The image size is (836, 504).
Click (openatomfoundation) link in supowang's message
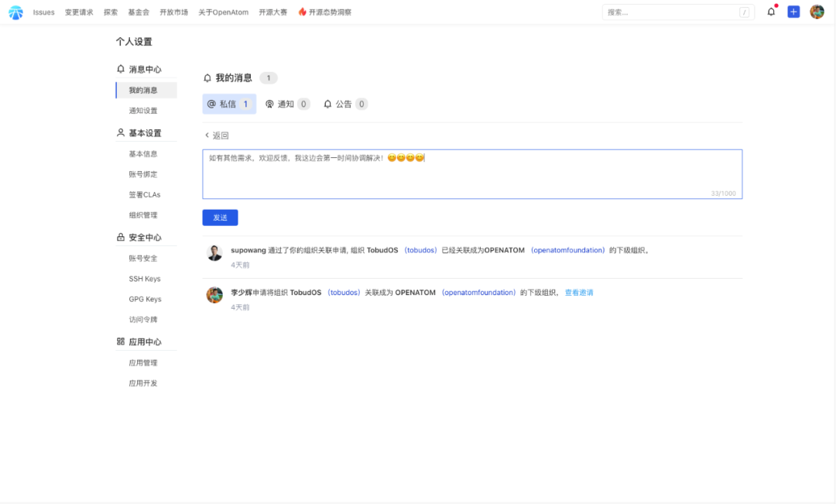click(568, 250)
